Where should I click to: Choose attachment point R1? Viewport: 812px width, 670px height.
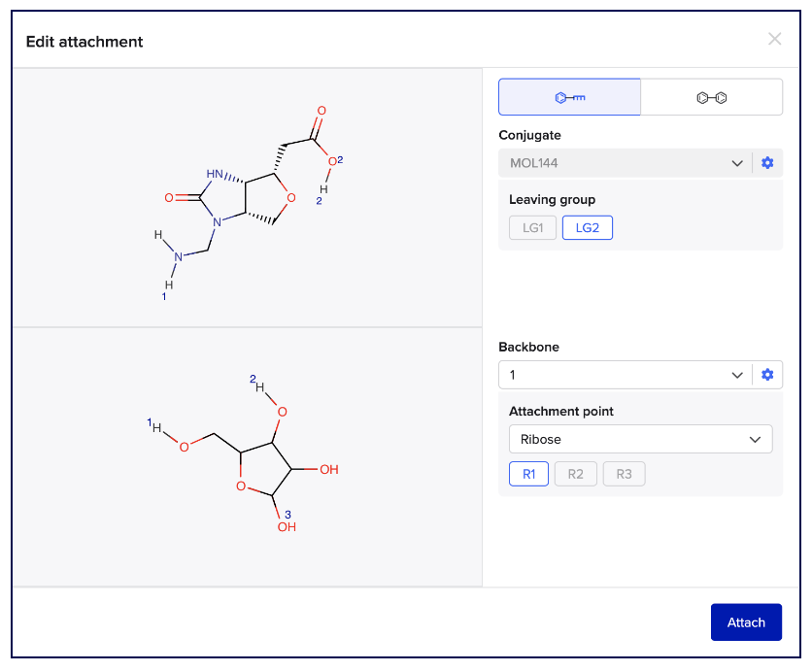[x=528, y=474]
